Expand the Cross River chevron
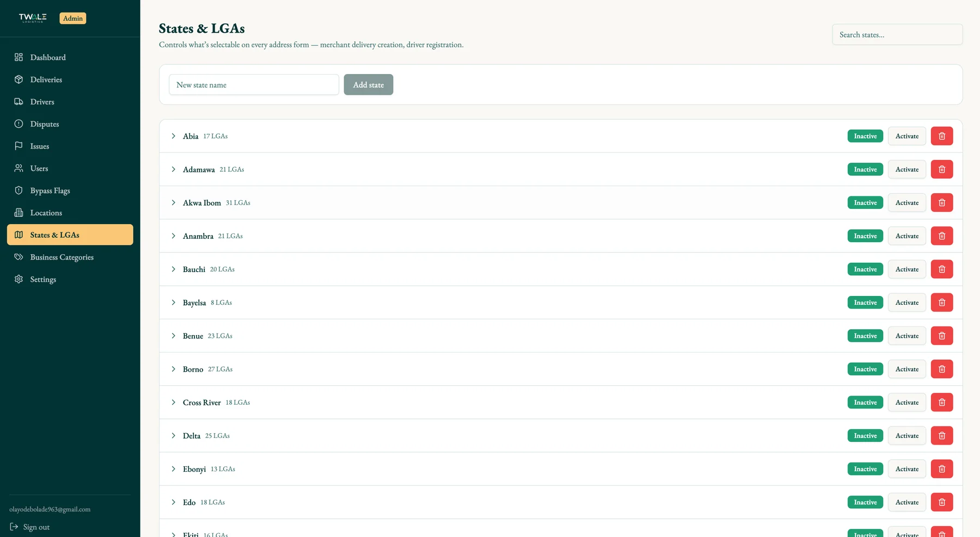 tap(173, 402)
